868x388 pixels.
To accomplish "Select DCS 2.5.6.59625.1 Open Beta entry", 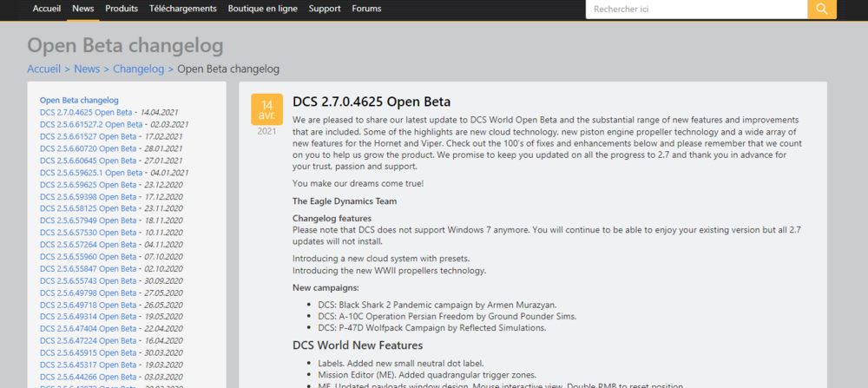I will (91, 173).
